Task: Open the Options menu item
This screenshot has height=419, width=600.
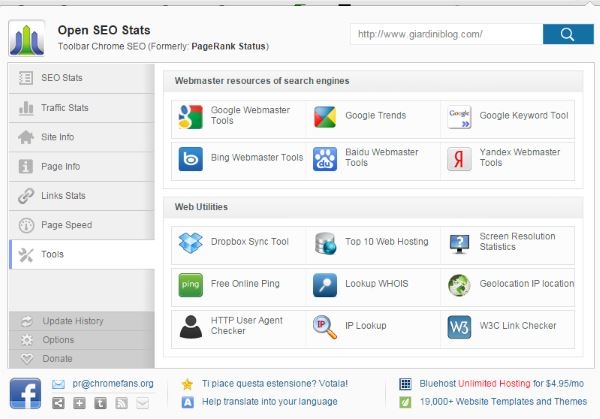Action: click(x=82, y=340)
